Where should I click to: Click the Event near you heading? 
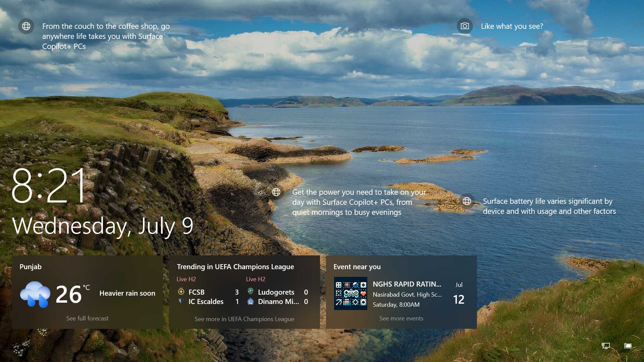click(357, 266)
